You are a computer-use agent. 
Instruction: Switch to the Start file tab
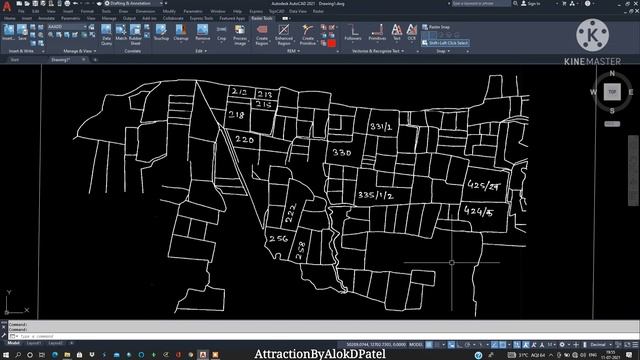[15, 60]
